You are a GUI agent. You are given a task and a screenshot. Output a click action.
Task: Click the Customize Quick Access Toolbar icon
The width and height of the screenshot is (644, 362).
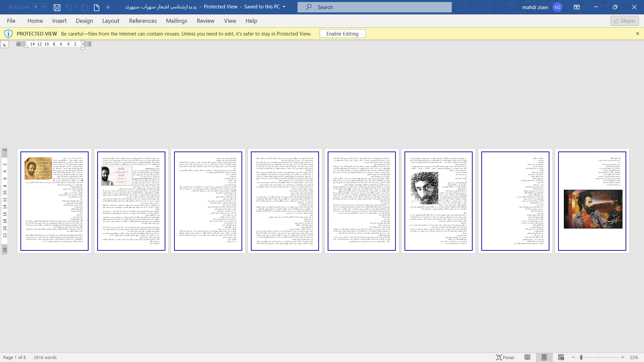coord(108,7)
